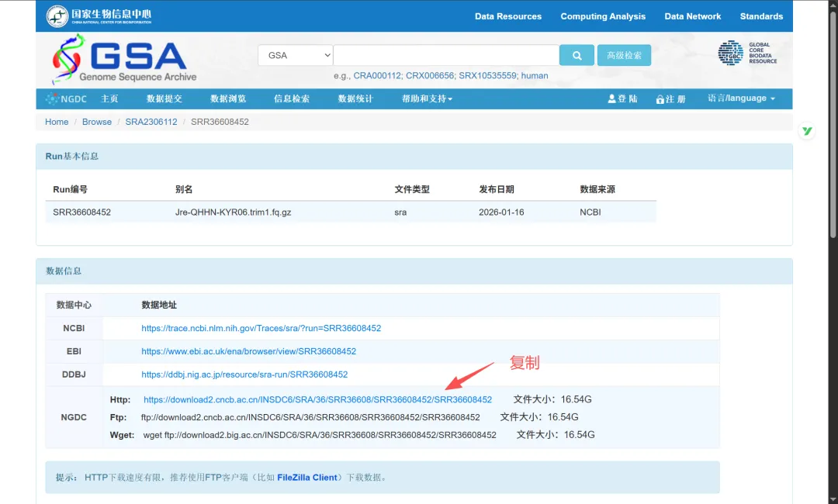Click the search text input field
The height and width of the screenshot is (504, 838).
446,55
